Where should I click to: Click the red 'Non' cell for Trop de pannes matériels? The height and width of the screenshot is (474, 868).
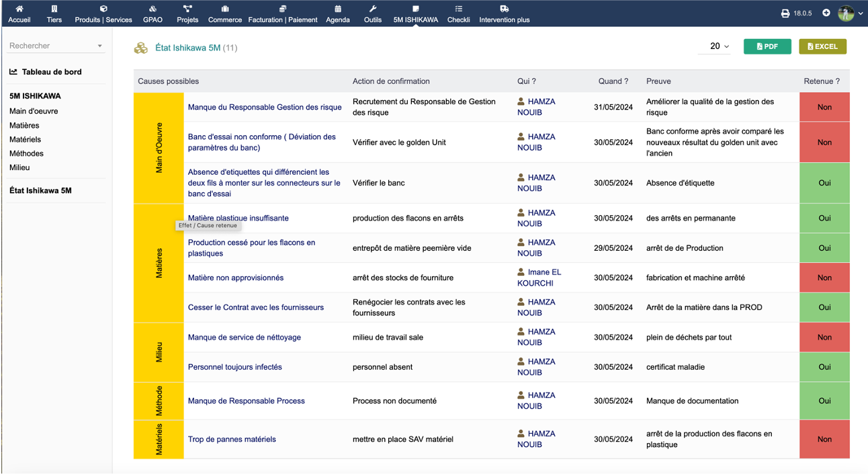(x=824, y=439)
